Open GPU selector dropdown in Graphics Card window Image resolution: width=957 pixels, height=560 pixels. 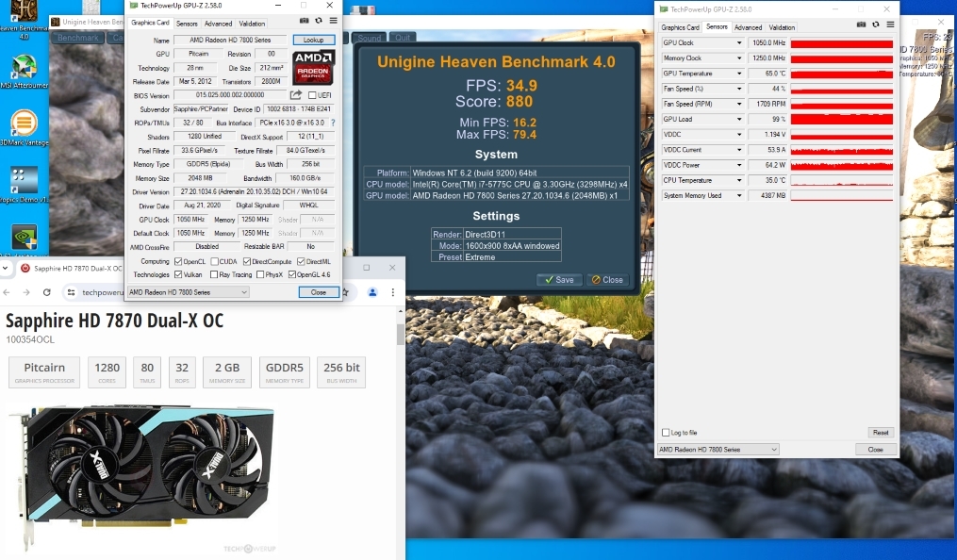(x=188, y=292)
